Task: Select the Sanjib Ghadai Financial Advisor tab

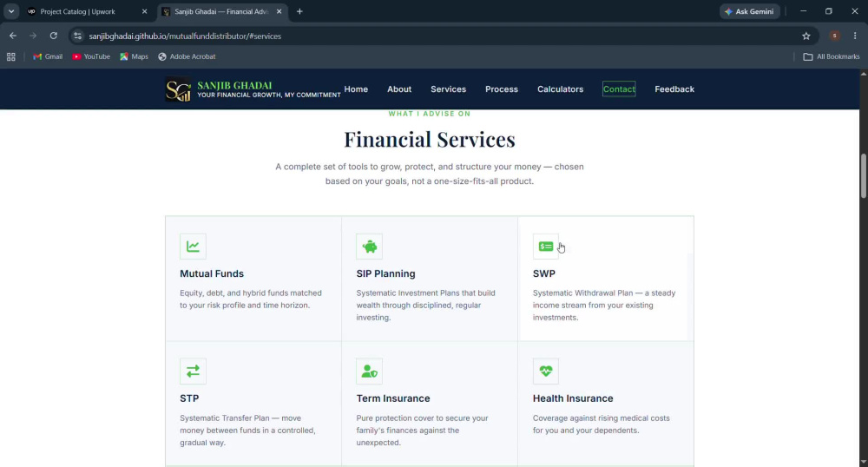Action: 221,11
